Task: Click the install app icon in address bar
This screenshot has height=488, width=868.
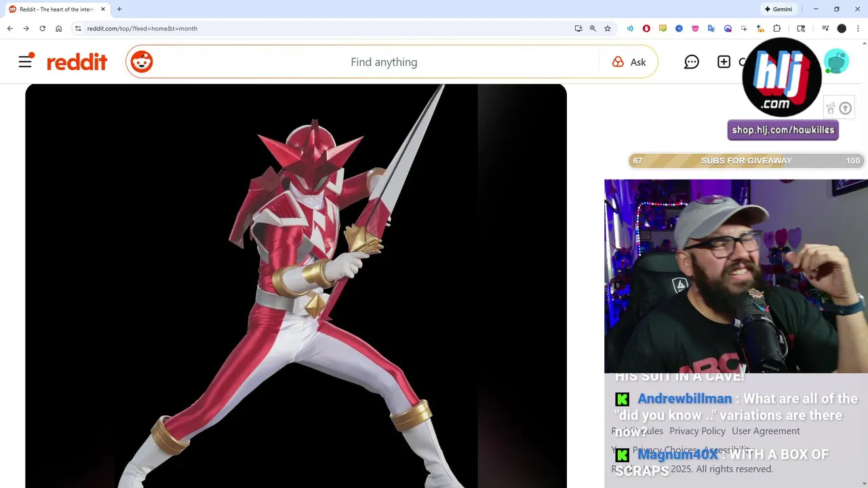Action: 578,28
